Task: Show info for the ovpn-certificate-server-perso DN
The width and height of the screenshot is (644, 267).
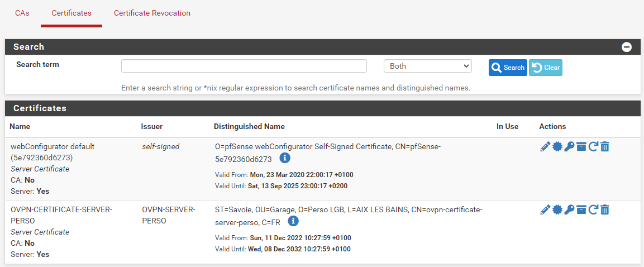Action: coord(293,221)
